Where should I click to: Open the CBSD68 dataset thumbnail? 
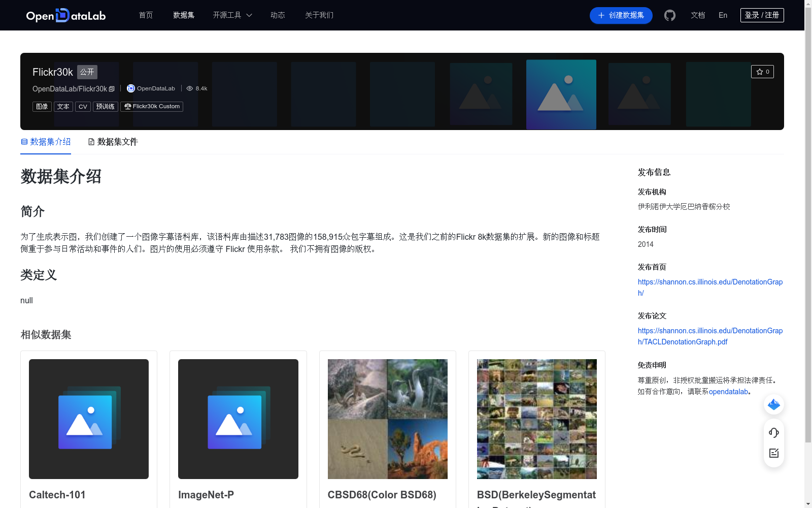pos(388,419)
